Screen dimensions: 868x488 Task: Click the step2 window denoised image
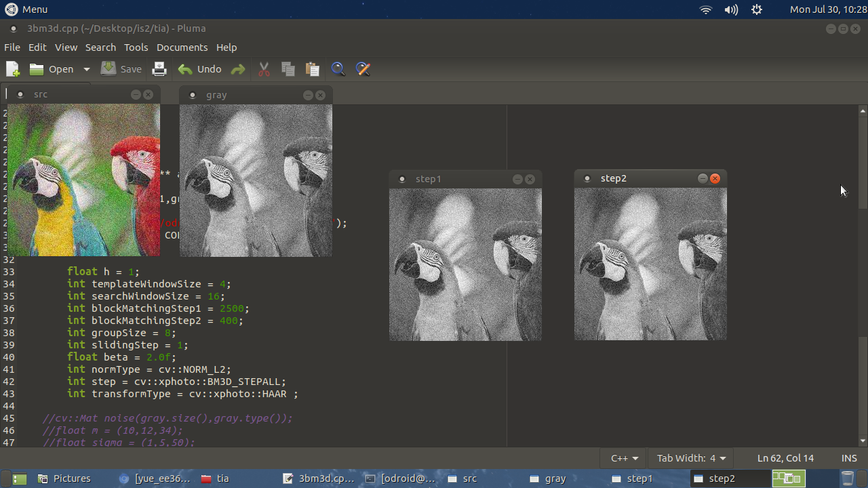[x=650, y=264]
